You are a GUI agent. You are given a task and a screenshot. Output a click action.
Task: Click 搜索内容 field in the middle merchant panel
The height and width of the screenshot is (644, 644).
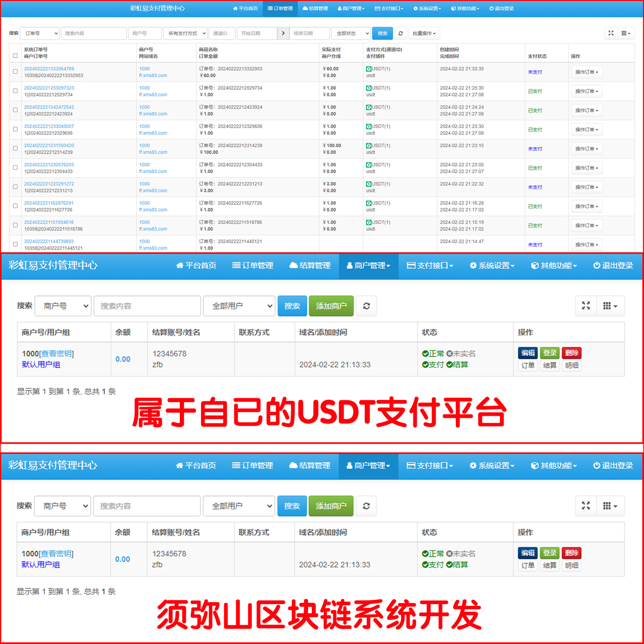147,306
